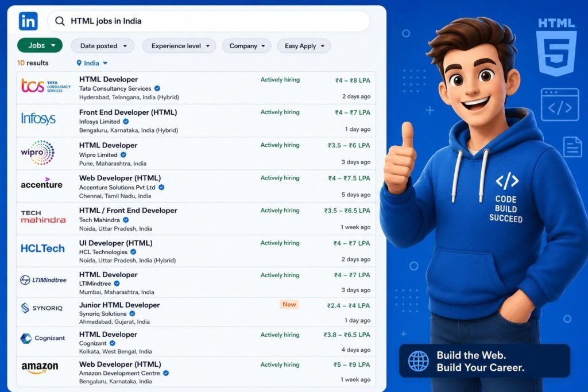Open the Tech Mahindra company logo

43,216
